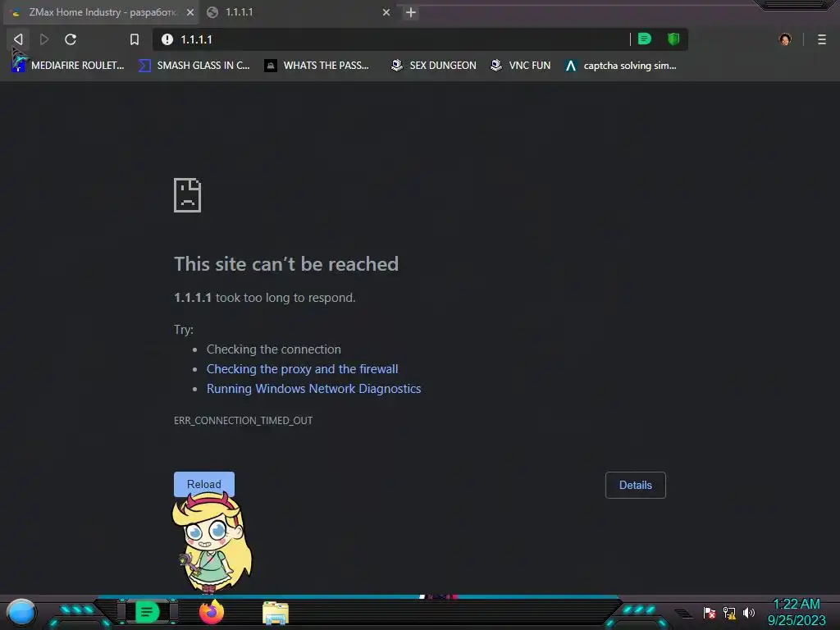Click the Details button
The image size is (840, 630).
[x=636, y=486]
